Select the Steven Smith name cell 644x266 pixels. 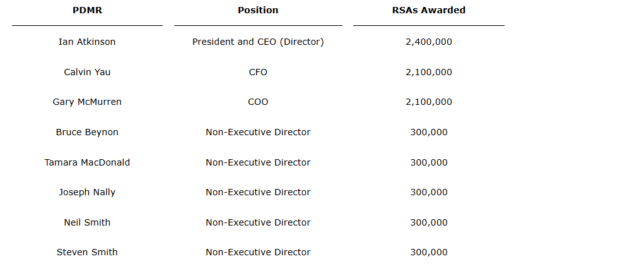click(x=87, y=252)
